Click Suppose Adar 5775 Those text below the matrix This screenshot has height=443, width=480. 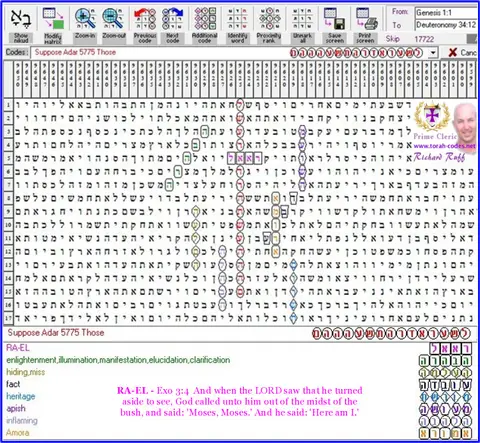(x=56, y=333)
